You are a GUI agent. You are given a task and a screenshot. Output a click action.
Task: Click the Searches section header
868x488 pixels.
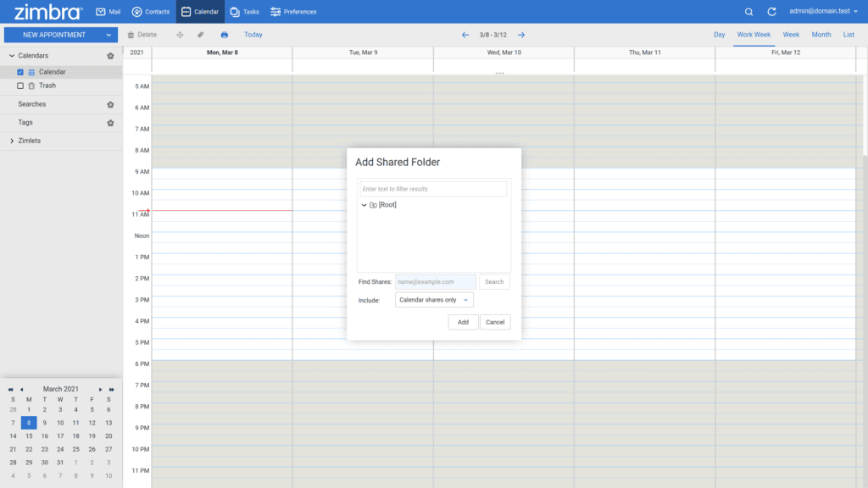pos(31,104)
